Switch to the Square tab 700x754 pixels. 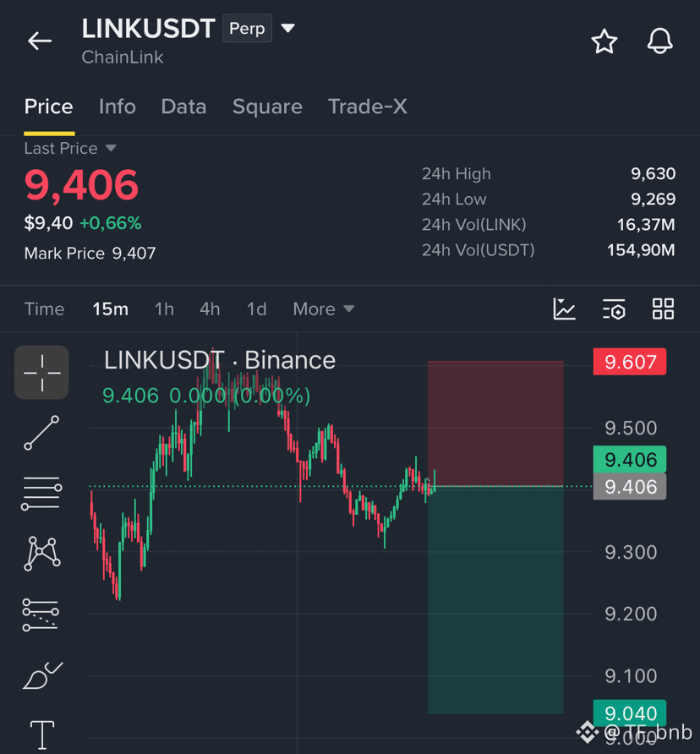267,107
